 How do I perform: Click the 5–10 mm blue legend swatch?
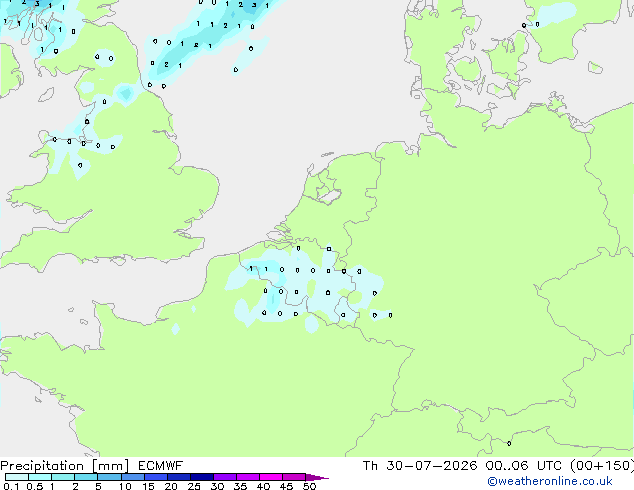109,477
